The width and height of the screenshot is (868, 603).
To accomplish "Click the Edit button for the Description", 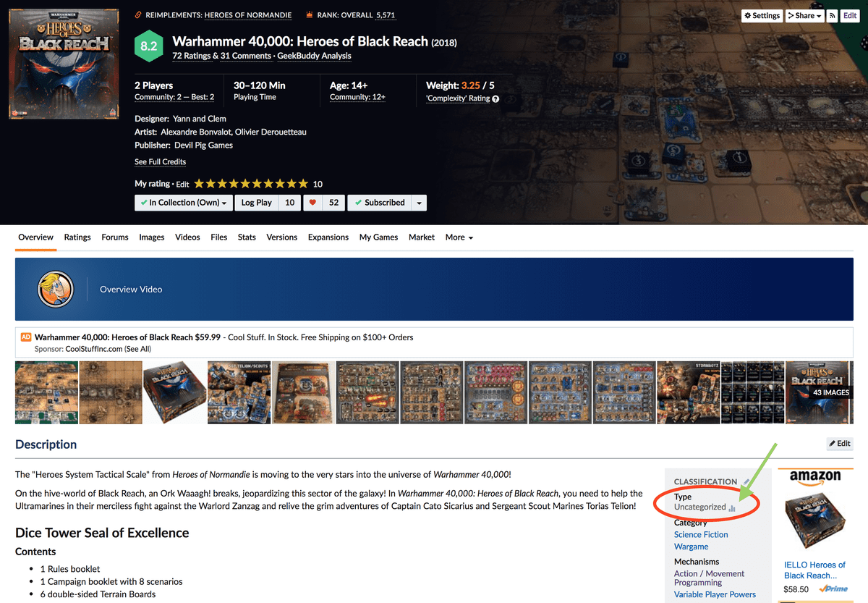I will tap(840, 444).
